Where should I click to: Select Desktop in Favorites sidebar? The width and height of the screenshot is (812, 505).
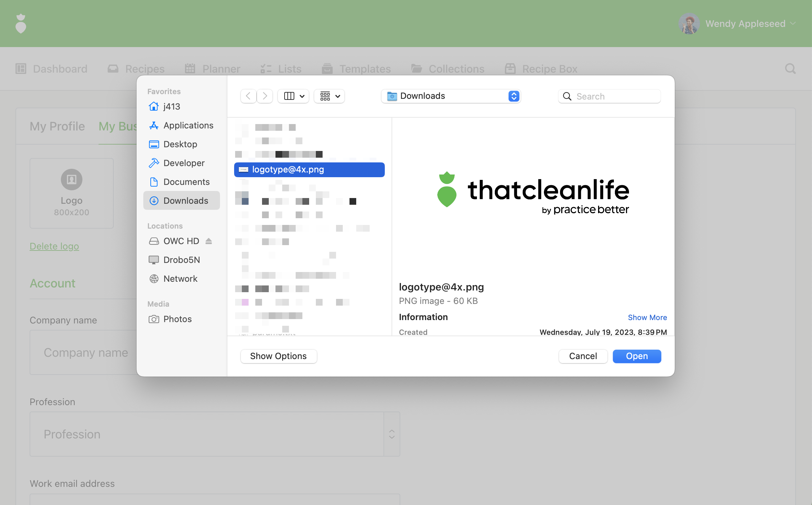click(180, 144)
